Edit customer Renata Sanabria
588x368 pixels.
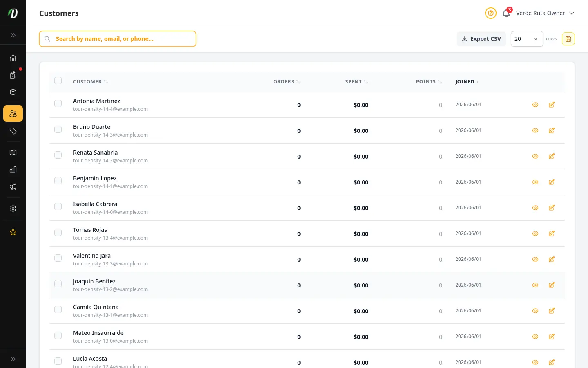click(552, 156)
